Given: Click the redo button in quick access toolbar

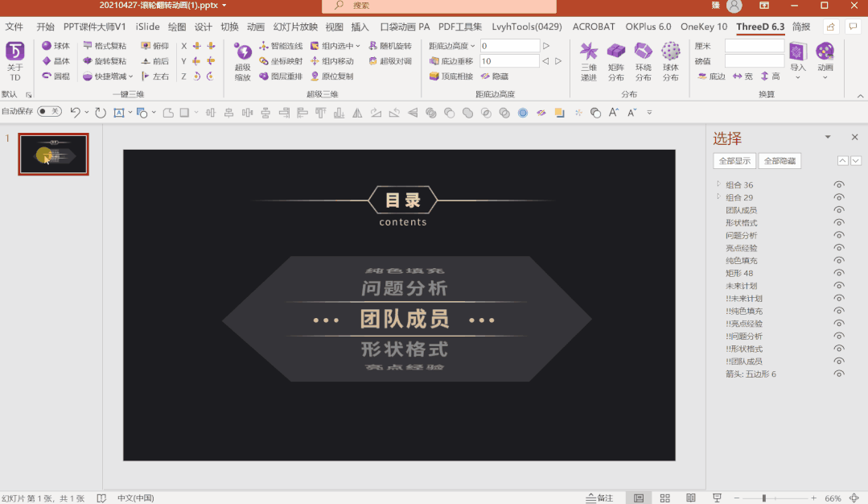Looking at the screenshot, I should coord(101,113).
